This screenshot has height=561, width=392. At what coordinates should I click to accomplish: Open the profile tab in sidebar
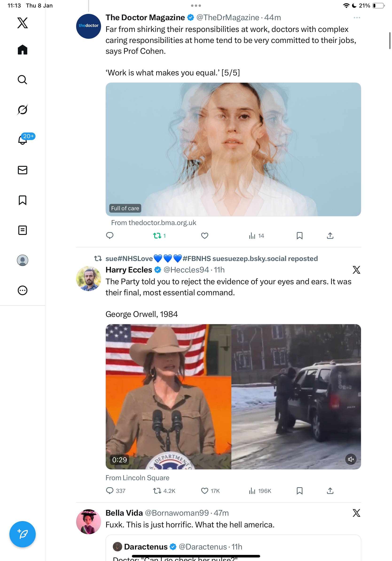coord(23,260)
